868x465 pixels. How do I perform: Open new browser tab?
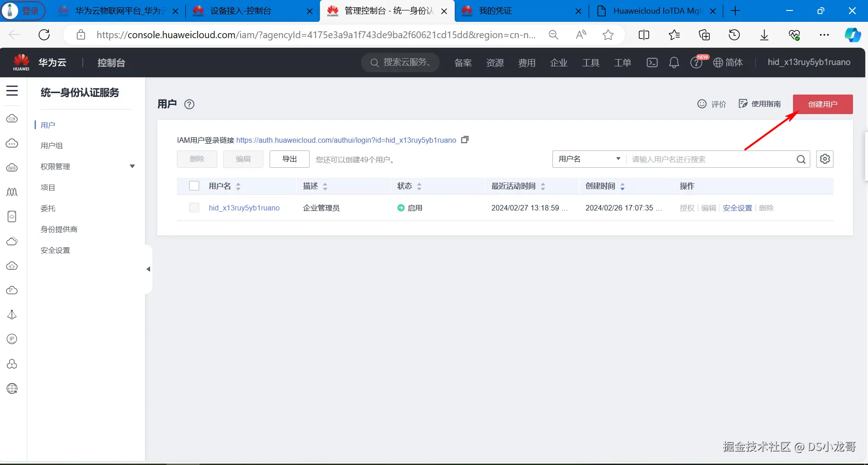(735, 11)
